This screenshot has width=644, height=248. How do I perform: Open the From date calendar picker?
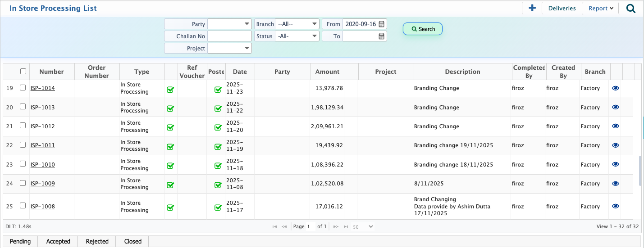pyautogui.click(x=382, y=24)
